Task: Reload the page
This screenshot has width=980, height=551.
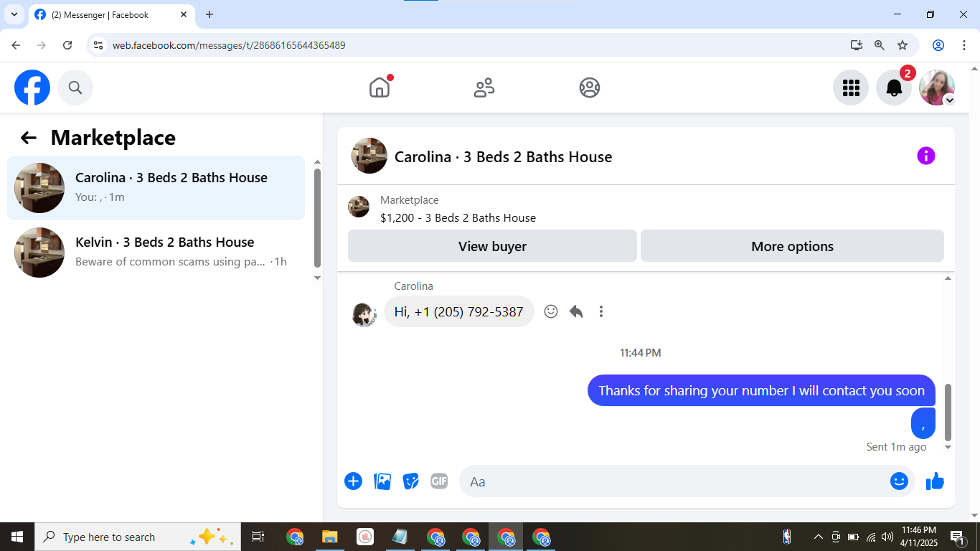Action: click(67, 45)
